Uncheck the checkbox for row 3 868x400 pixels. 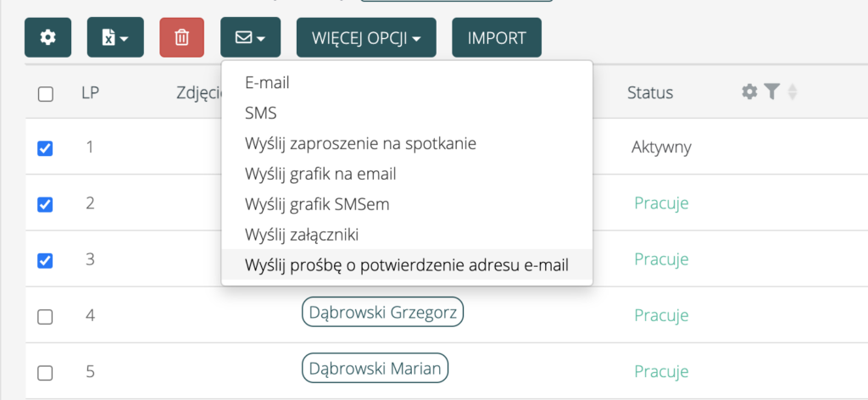[x=46, y=260]
